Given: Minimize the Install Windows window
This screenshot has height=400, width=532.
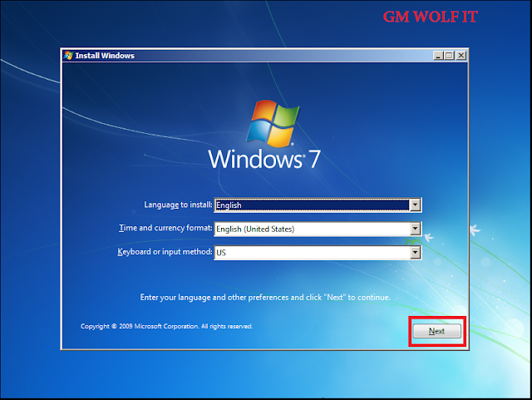Looking at the screenshot, I should click(438, 56).
